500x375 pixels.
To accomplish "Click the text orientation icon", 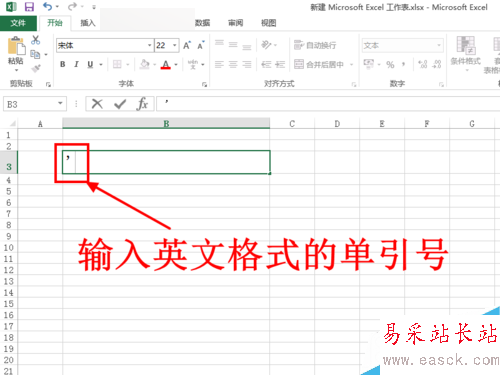I will (x=266, y=45).
